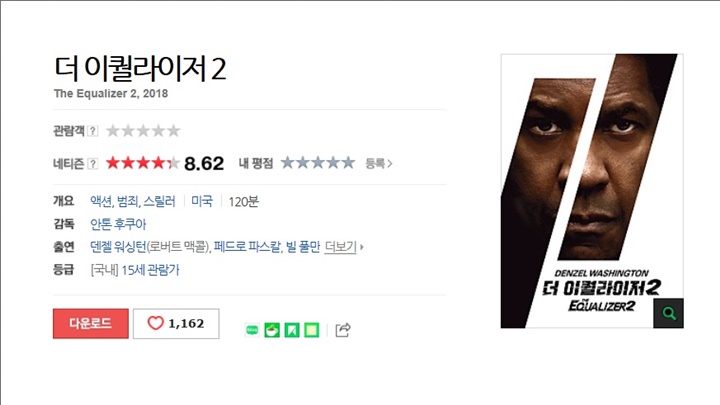The height and width of the screenshot is (405, 720).
Task: Click the red 다운로드 button
Action: click(x=90, y=324)
